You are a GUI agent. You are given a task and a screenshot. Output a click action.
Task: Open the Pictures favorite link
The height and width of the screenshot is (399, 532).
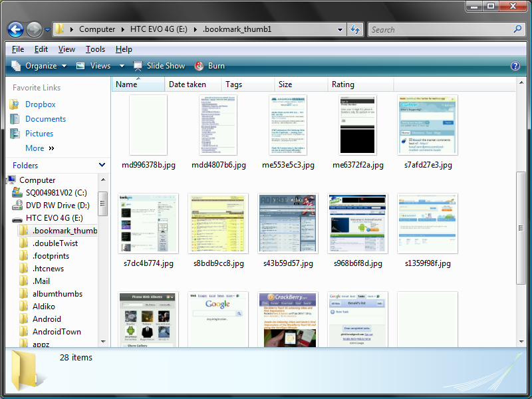point(39,134)
